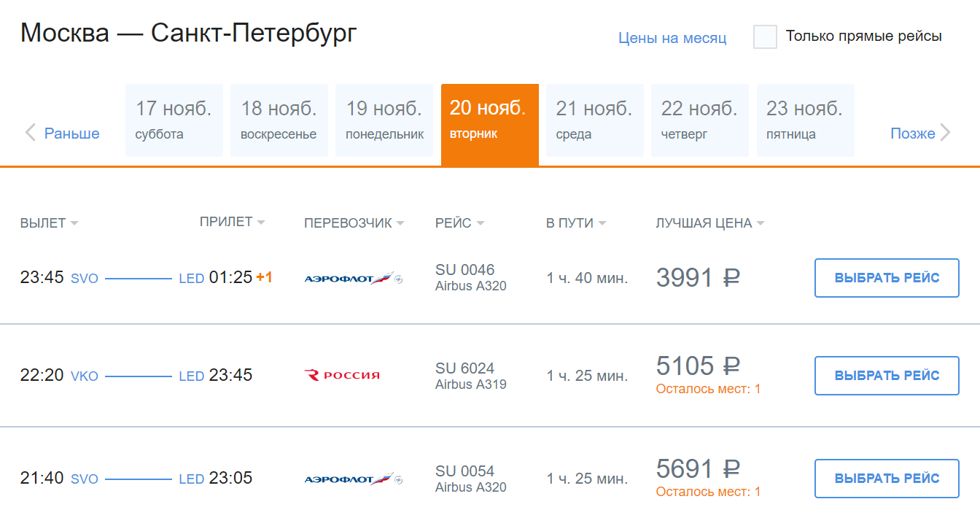The image size is (980, 526).
Task: Sort flights by Прилет column
Action: (232, 222)
